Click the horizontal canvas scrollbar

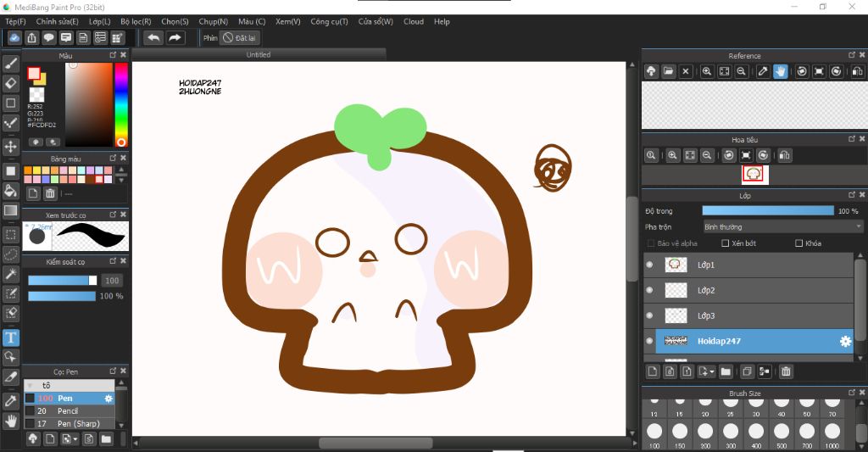[376, 444]
